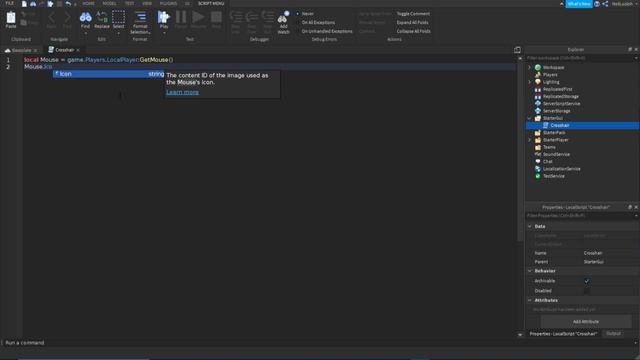Click Expand All Folds action

[412, 22]
